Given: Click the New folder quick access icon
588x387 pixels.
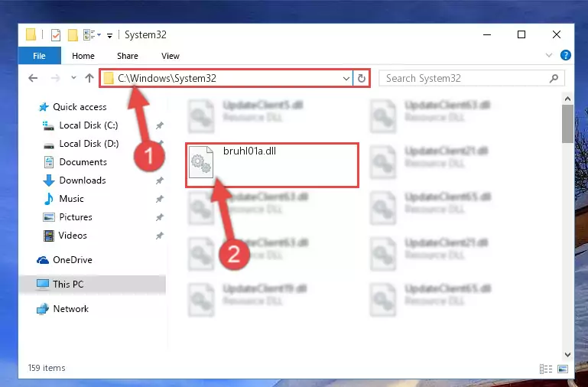Looking at the screenshot, I should [73, 35].
